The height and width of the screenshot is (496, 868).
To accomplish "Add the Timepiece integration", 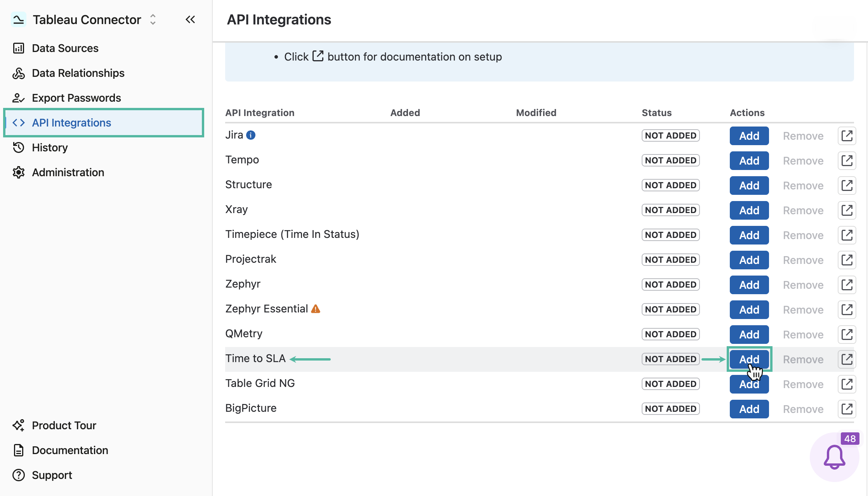I will pyautogui.click(x=749, y=235).
